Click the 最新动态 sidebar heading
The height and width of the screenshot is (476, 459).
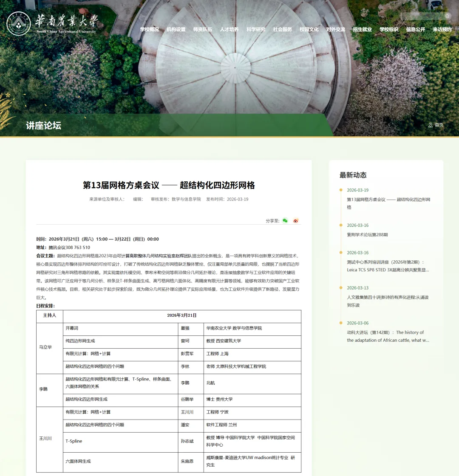point(353,175)
